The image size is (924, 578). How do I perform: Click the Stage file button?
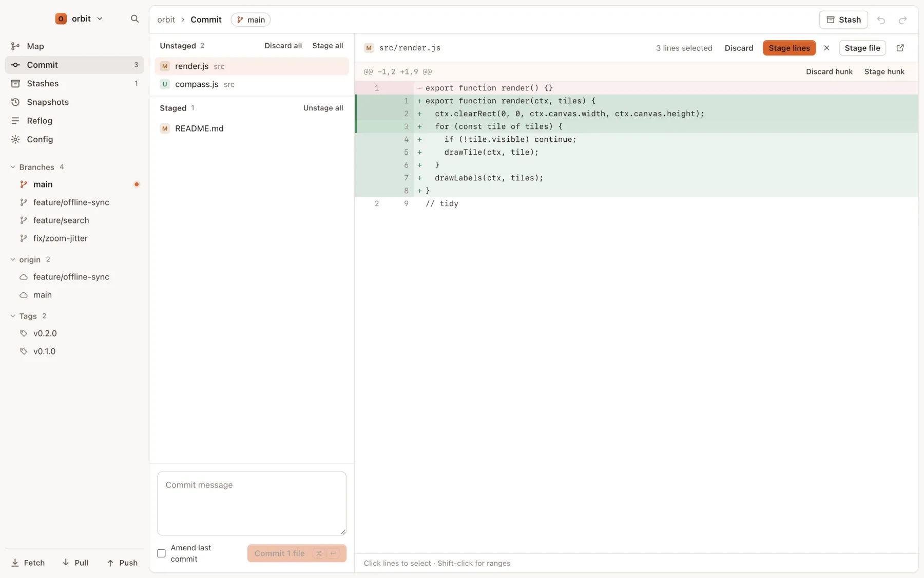pyautogui.click(x=862, y=48)
